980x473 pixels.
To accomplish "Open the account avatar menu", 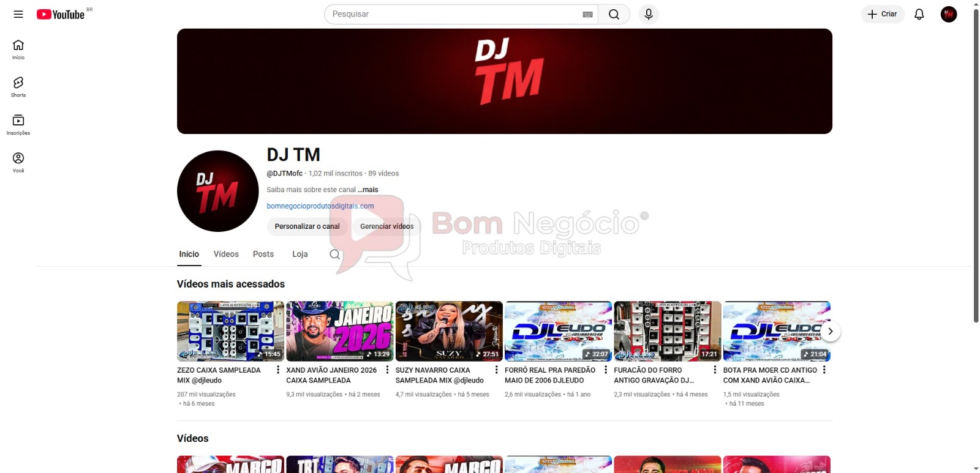I will click(x=949, y=14).
